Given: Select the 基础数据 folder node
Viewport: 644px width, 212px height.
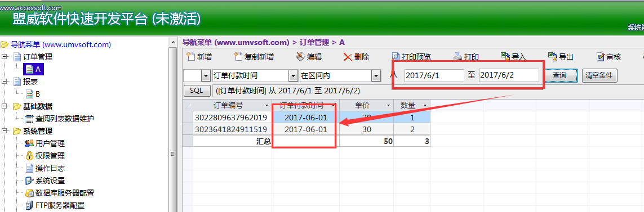Looking at the screenshot, I should pyautogui.click(x=38, y=107).
